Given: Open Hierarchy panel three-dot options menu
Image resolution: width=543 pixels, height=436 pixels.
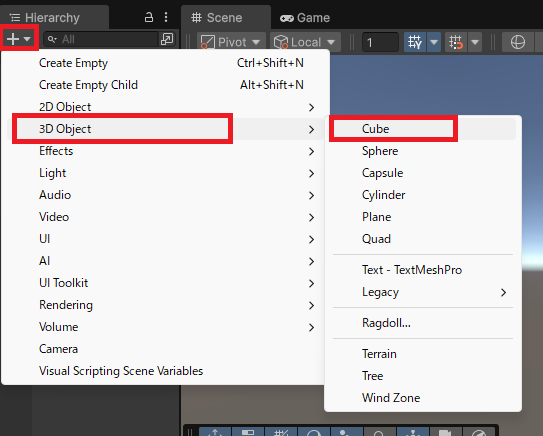Looking at the screenshot, I should point(166,17).
